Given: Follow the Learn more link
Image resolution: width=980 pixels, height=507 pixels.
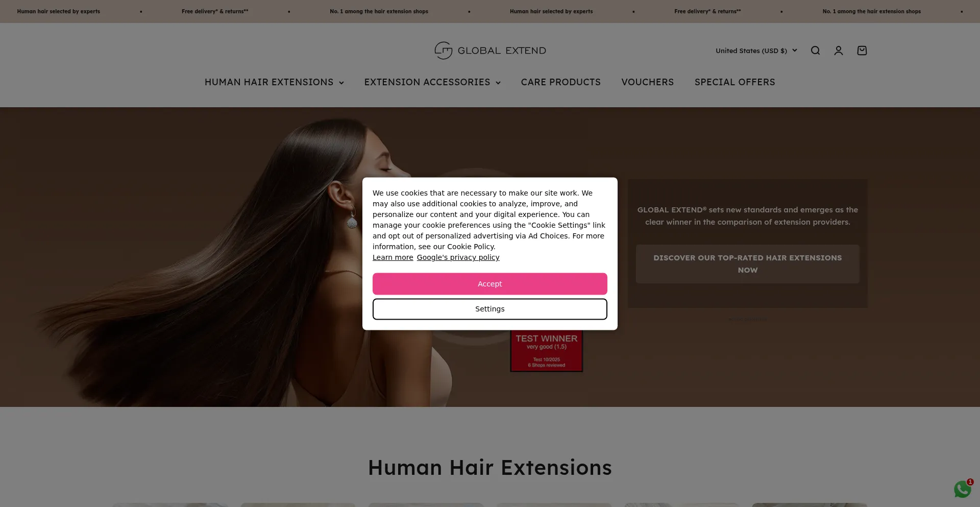Looking at the screenshot, I should coord(393,257).
